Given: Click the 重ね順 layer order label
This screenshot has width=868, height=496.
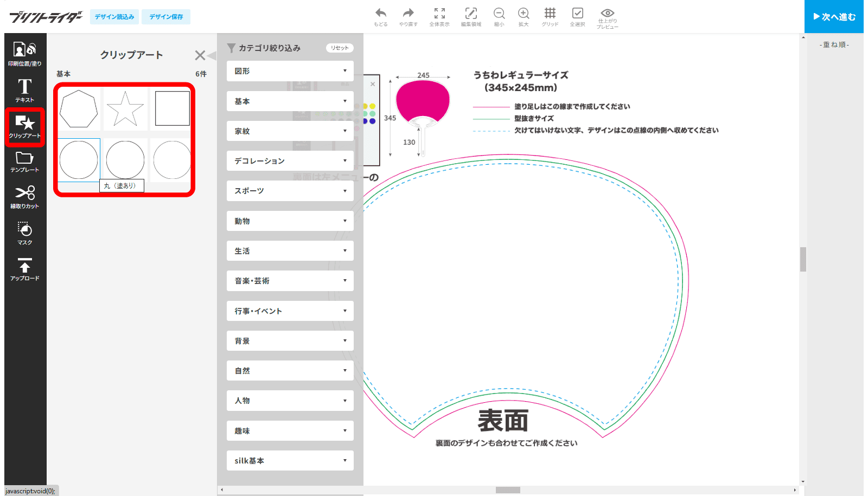Looking at the screenshot, I should 834,44.
